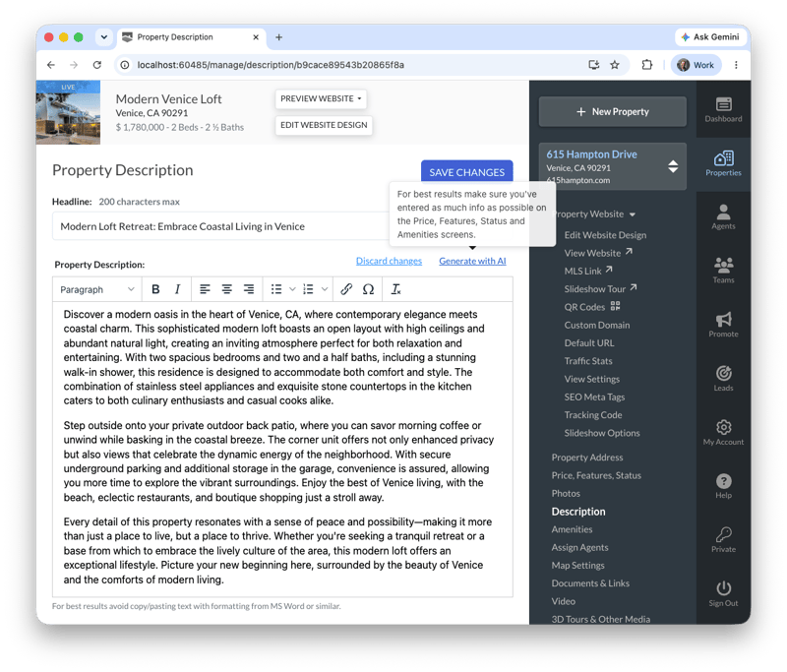
Task: Go to Map Settings page
Action: click(x=577, y=566)
